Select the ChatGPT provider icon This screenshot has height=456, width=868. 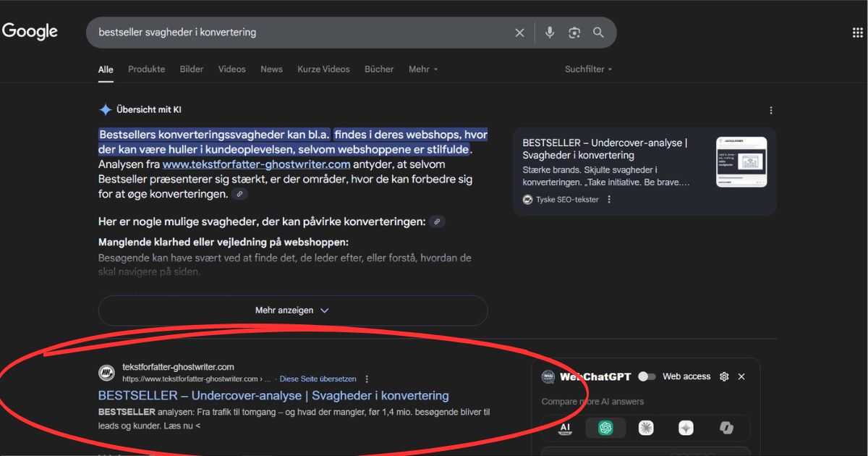[x=606, y=428]
